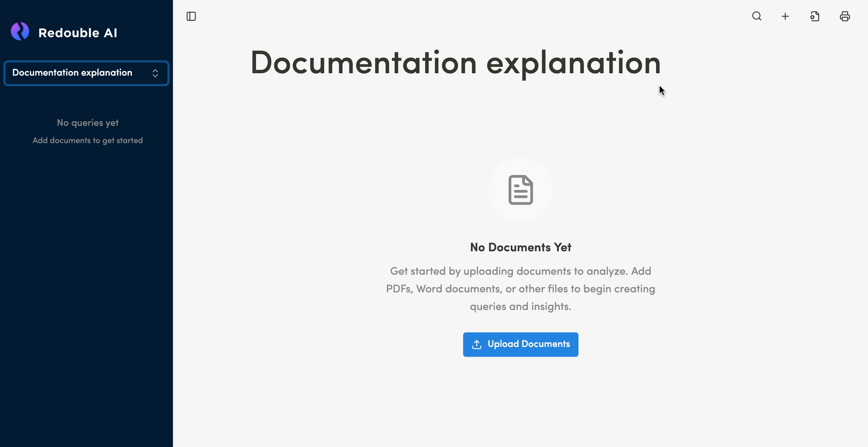
Task: Click the gray document icon in circle
Action: pos(520,190)
